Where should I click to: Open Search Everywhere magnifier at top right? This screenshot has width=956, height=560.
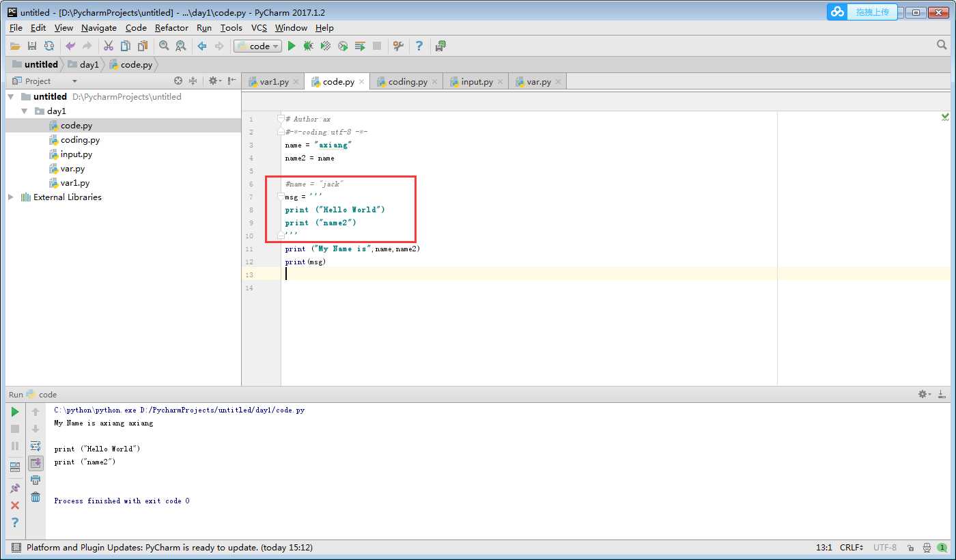(x=942, y=45)
